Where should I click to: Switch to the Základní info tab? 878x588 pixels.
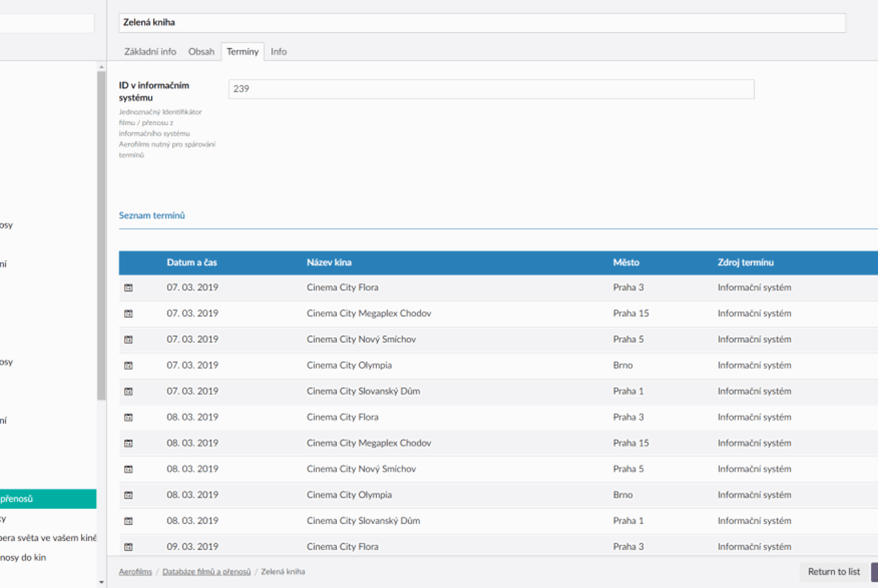(x=150, y=52)
